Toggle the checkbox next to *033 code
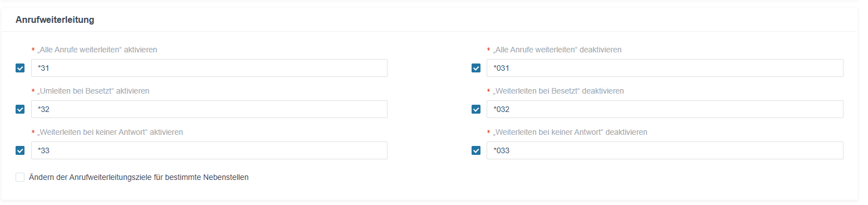 [476, 150]
